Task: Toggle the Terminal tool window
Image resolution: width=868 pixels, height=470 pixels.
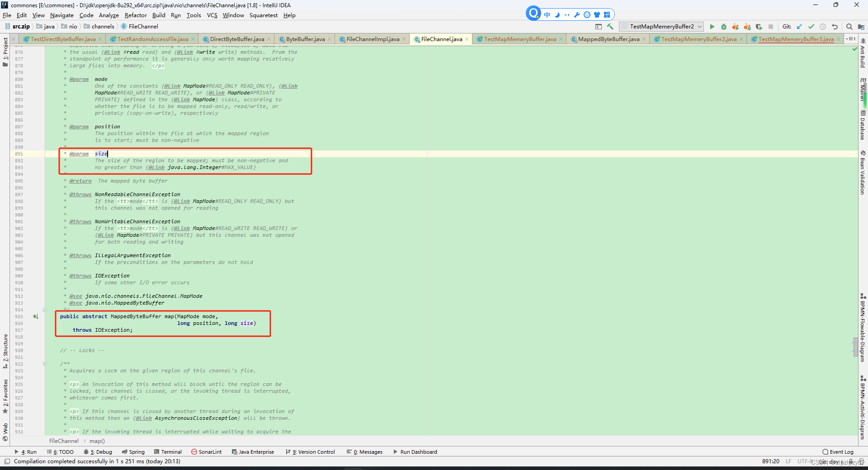Action: pyautogui.click(x=167, y=451)
